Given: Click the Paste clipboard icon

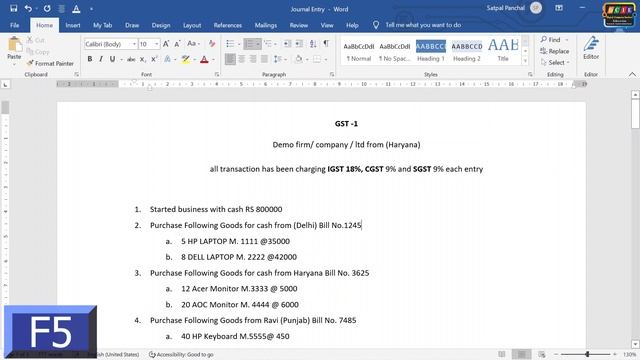Looking at the screenshot, I should tap(14, 44).
